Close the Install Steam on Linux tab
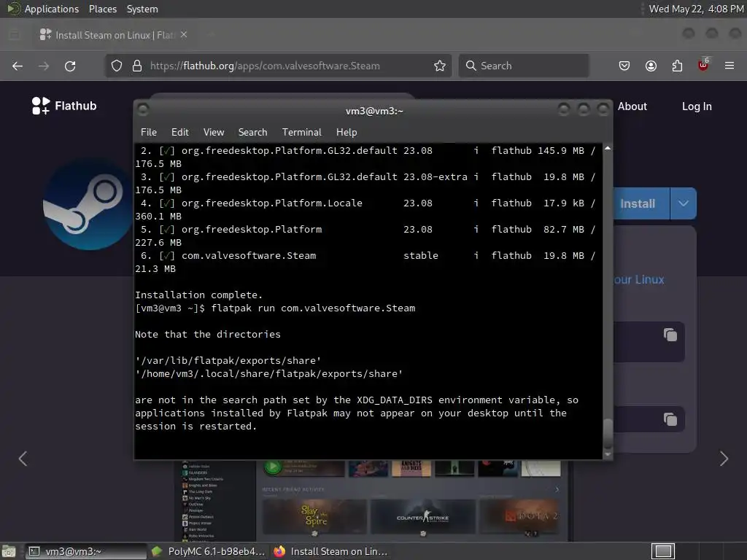747x560 pixels. tap(184, 35)
